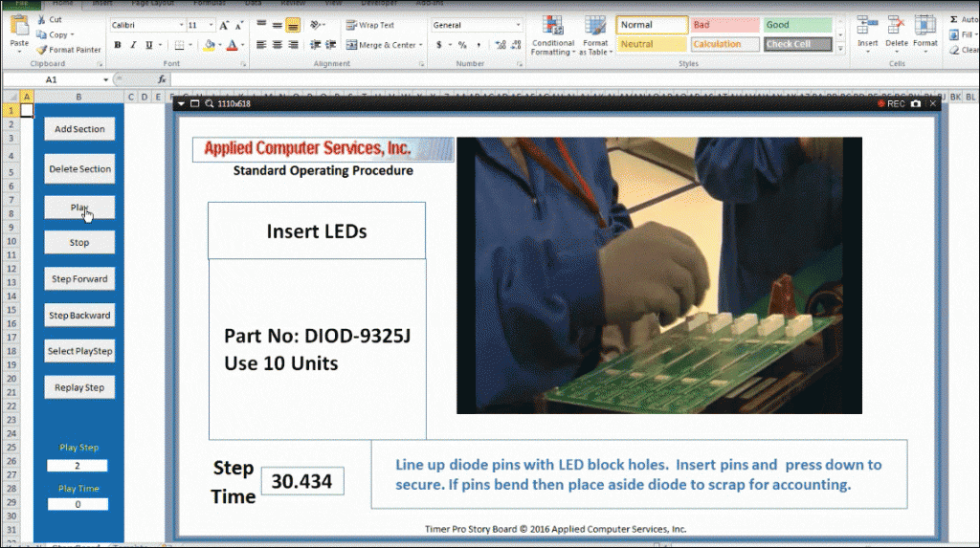Open Conditional Formatting
This screenshot has height=548, width=980.
click(x=552, y=34)
